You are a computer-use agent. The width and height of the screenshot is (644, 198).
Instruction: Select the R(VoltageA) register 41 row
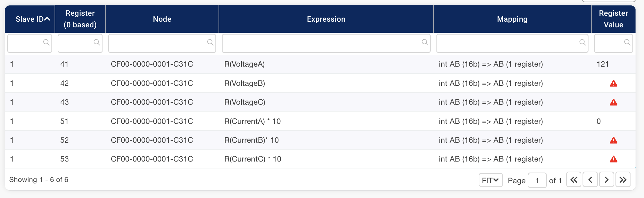(x=244, y=64)
